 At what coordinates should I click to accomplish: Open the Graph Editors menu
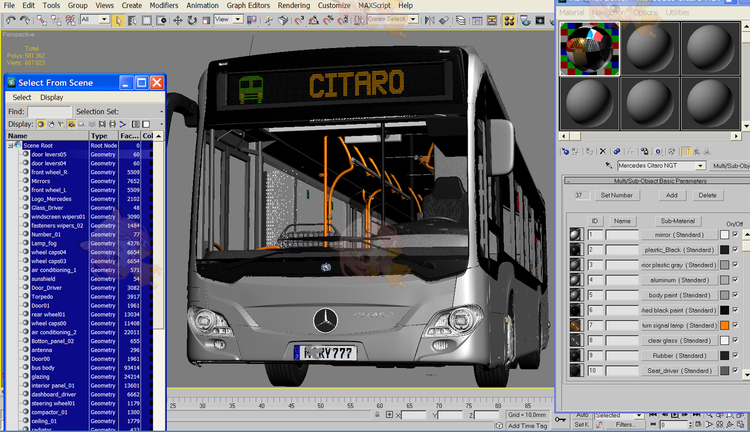click(248, 5)
